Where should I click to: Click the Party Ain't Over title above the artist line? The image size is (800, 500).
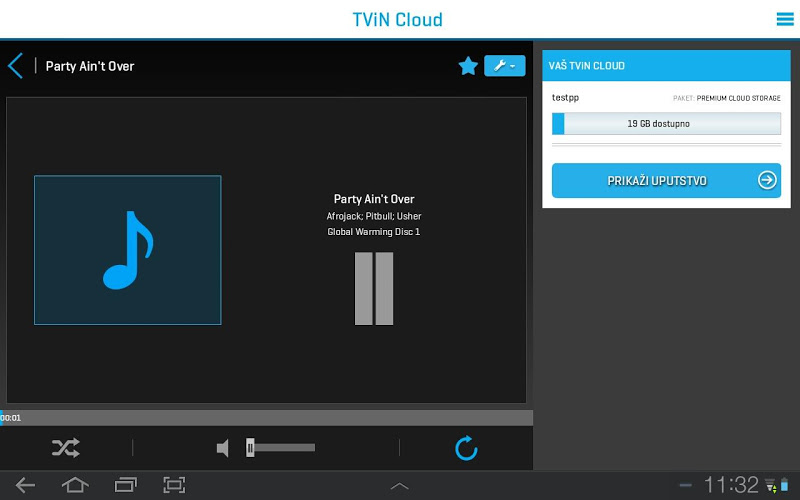[374, 199]
